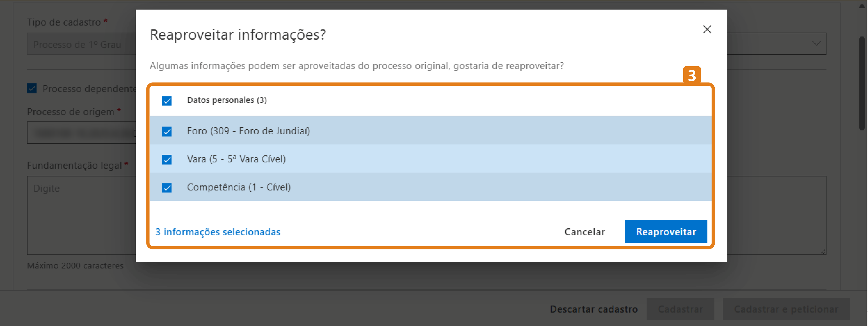The height and width of the screenshot is (326, 868).
Task: Uncheck the Foro (309 - Foro de Jundiaí) checkbox
Action: pos(167,132)
